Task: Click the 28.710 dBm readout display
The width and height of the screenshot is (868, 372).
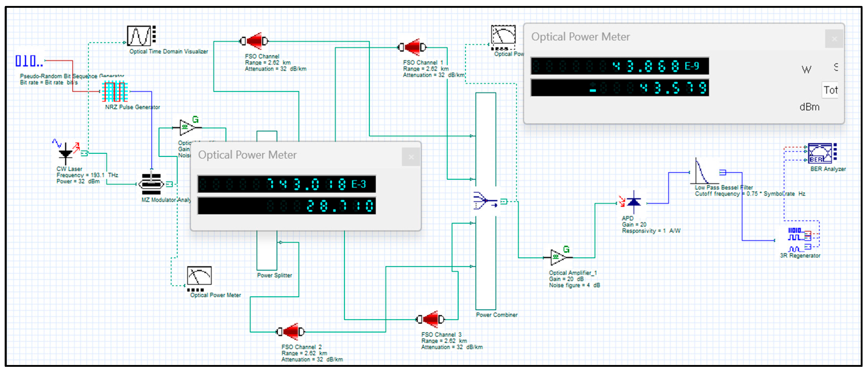Action: 286,206
